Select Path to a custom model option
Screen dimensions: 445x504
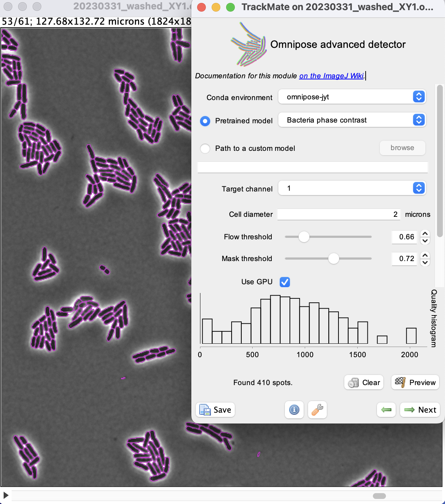(x=205, y=148)
